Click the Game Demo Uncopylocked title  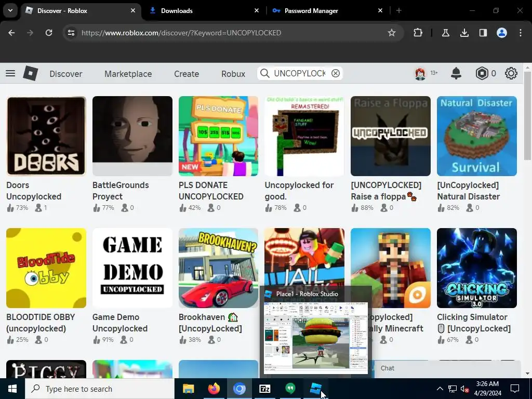tap(120, 323)
